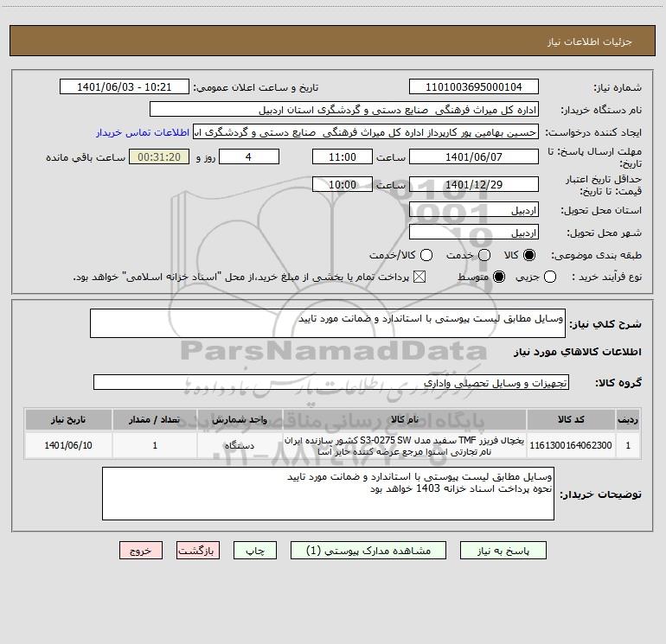
Task: Click the unit cell دستگاه
Action: [x=239, y=445]
